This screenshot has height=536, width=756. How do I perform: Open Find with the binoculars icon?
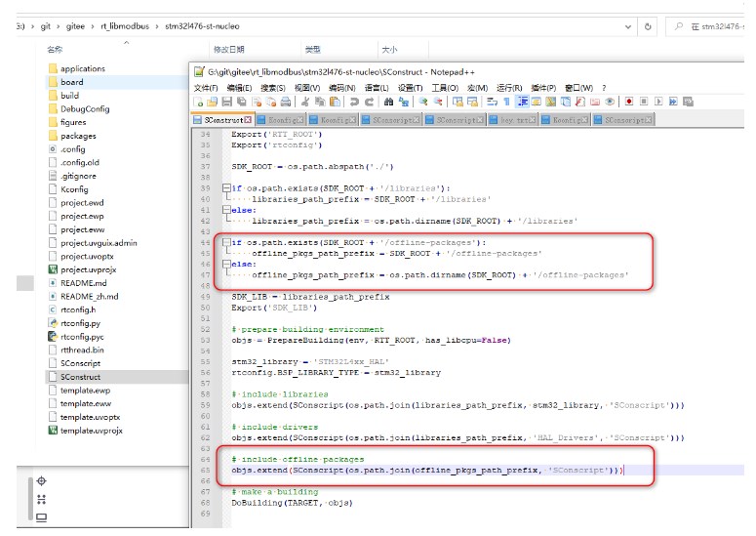tap(388, 102)
